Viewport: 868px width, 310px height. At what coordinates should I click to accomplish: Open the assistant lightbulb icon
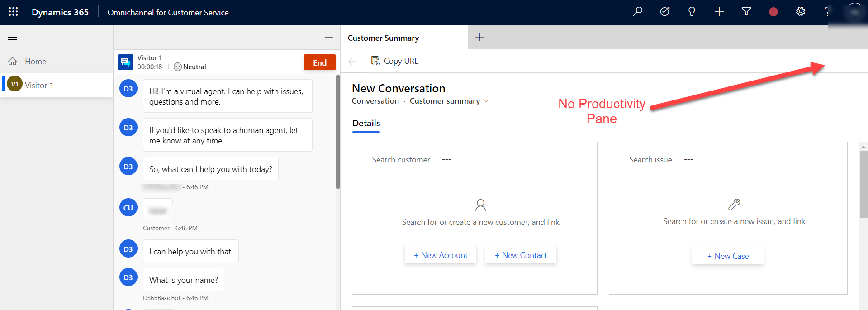[x=692, y=12]
